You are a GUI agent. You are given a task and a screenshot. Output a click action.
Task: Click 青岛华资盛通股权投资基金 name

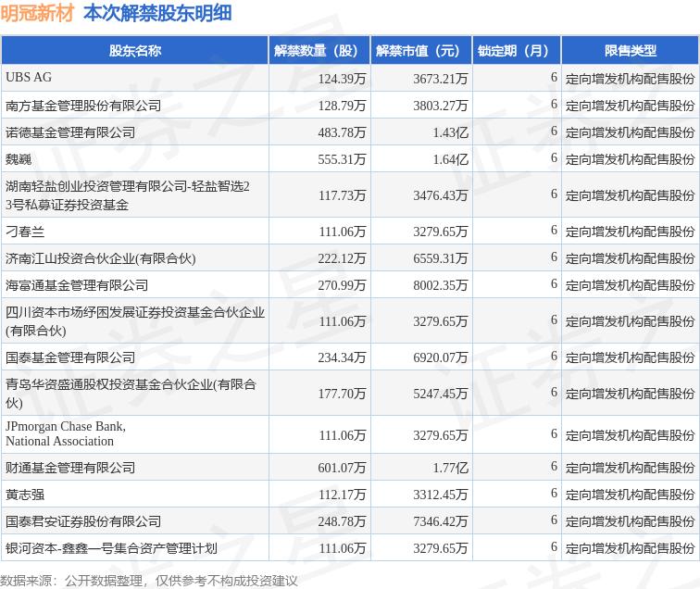point(131,394)
